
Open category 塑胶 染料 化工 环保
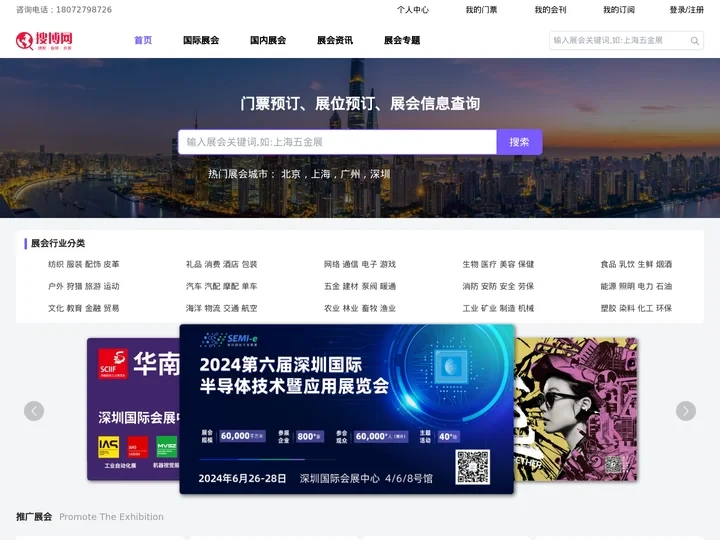636,308
